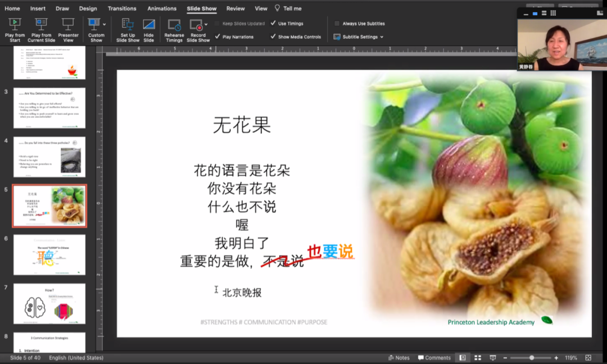Viewport: 607px width, 364px height.
Task: Switch to the Insert tab
Action: (38, 8)
